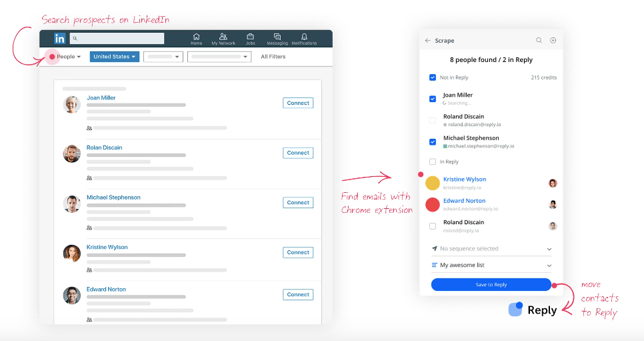644x341 pixels.
Task: Click the 215 credits text
Action: 544,77
